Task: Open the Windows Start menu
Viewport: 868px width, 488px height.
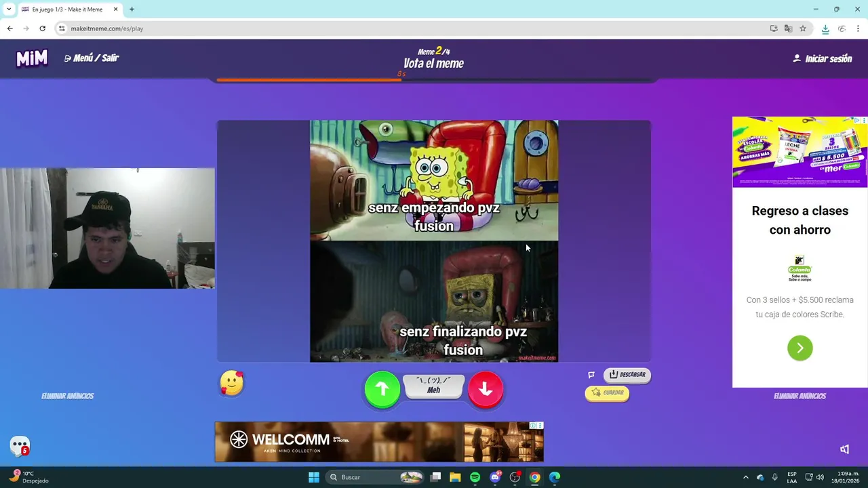Action: pyautogui.click(x=314, y=477)
